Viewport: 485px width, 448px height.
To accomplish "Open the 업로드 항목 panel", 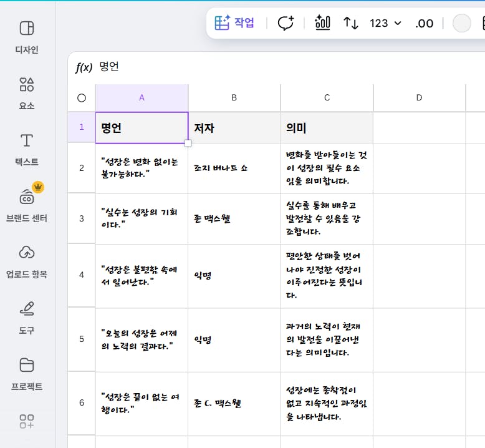I will (27, 261).
